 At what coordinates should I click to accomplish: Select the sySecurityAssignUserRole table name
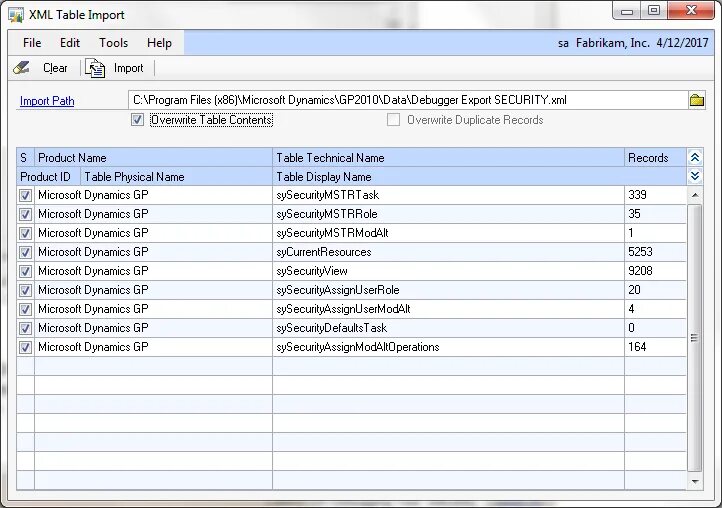point(338,290)
